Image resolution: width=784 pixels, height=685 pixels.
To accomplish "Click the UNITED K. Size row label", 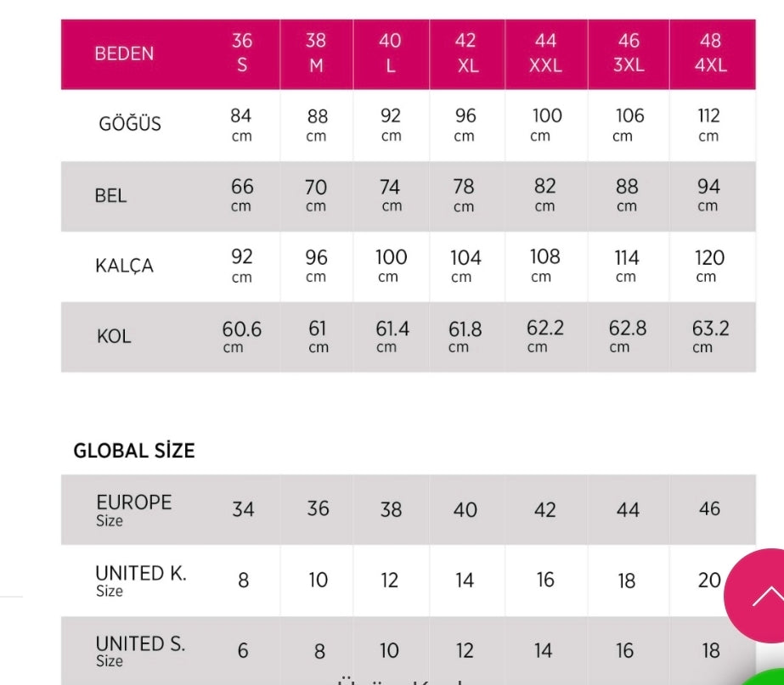I will 140,581.
